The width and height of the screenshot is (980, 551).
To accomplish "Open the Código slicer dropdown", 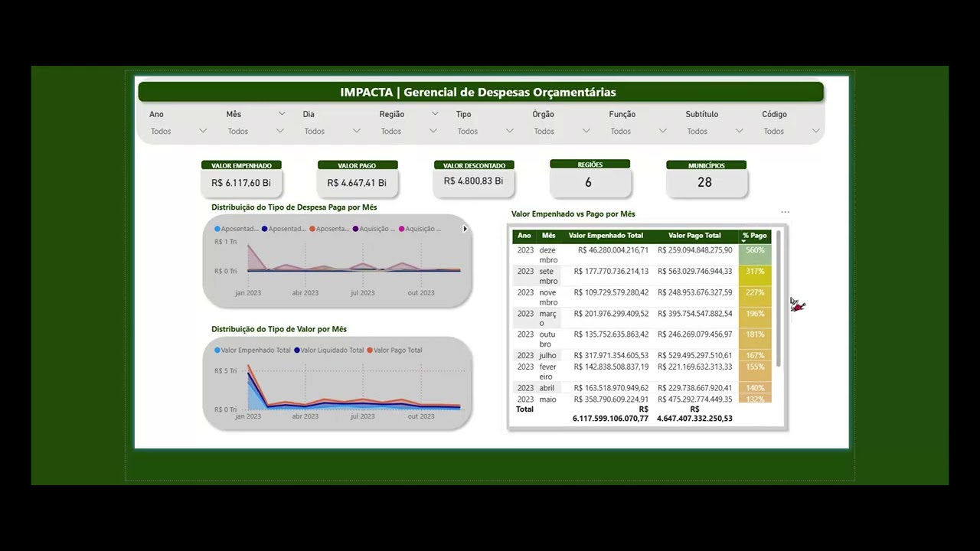I will click(791, 131).
